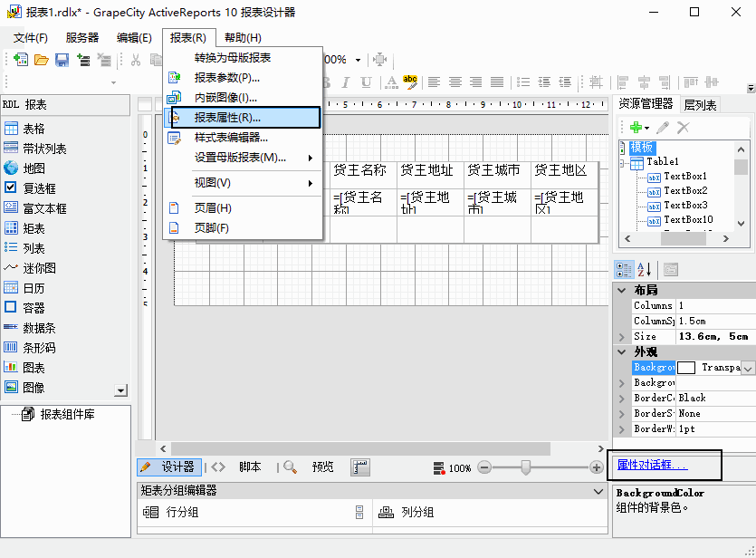Switch to the 层列表 tab
Screen dimensions: 756x558
[700, 105]
